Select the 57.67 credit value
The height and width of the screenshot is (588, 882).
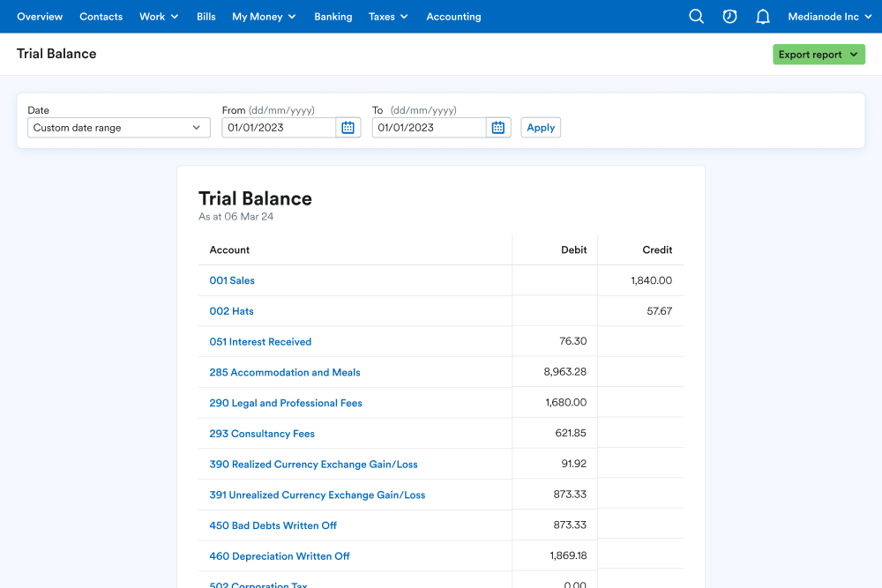(x=659, y=311)
